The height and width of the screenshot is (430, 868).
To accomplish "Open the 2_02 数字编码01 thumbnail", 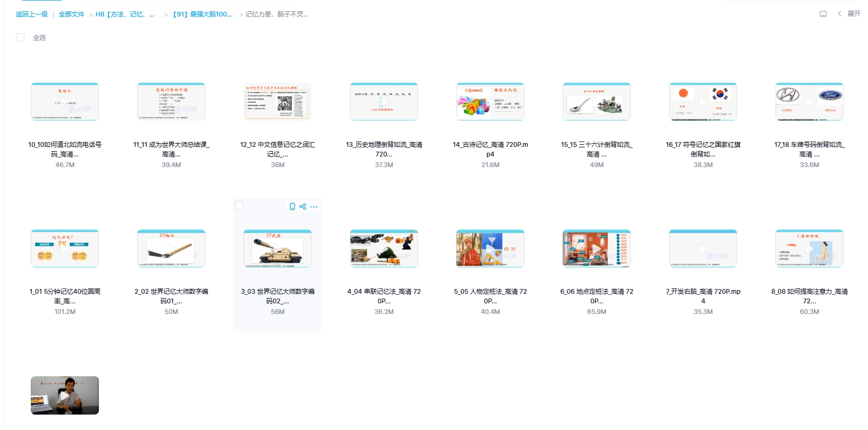I will pyautogui.click(x=171, y=249).
